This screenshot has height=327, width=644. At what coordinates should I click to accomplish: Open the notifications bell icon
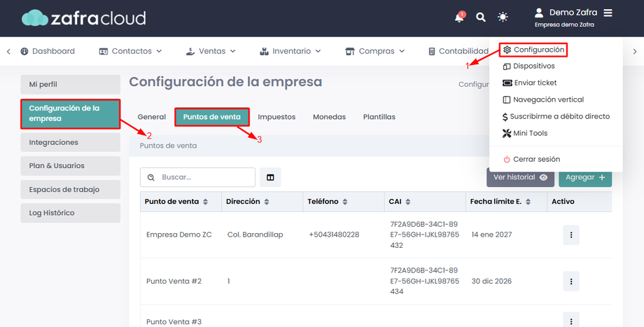coord(460,18)
